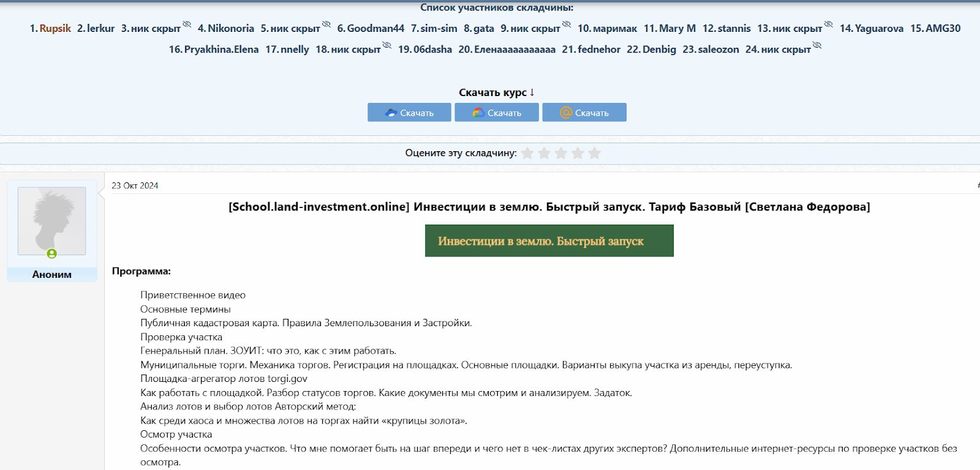Click the hidden-nick eye icon of participant 24
The height and width of the screenshot is (470, 980).
pyautogui.click(x=817, y=45)
